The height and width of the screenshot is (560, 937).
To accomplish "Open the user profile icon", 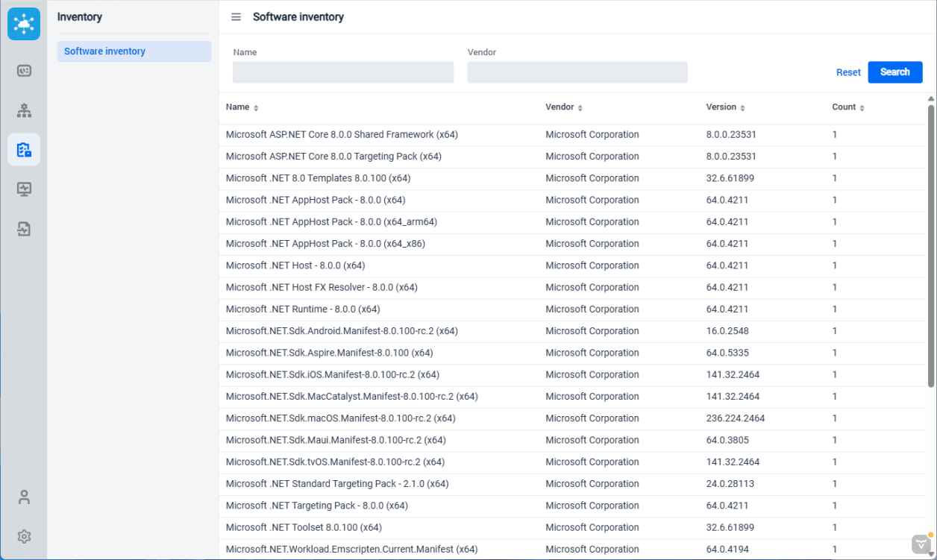I will pyautogui.click(x=24, y=497).
